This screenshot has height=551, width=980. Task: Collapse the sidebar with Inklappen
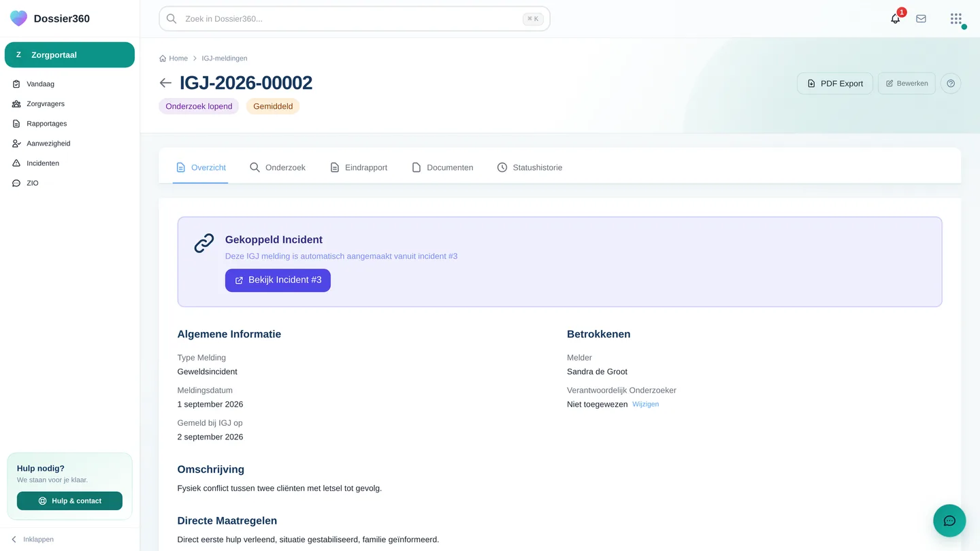33,539
